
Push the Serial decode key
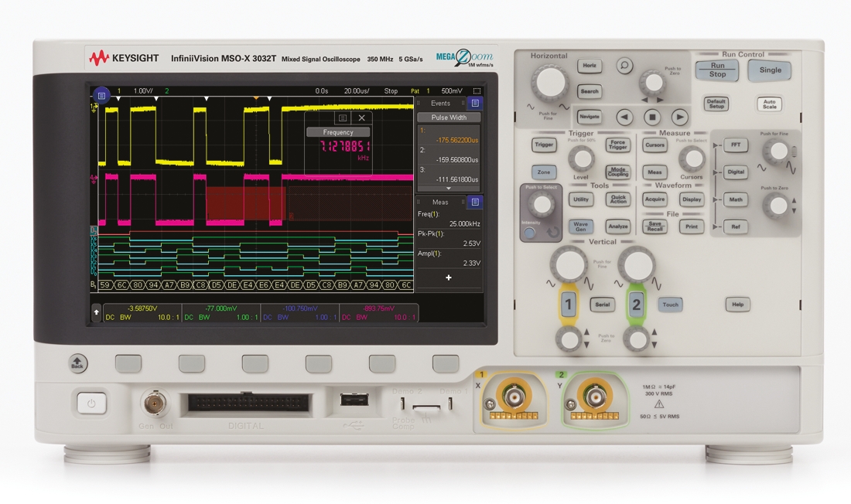pos(602,305)
